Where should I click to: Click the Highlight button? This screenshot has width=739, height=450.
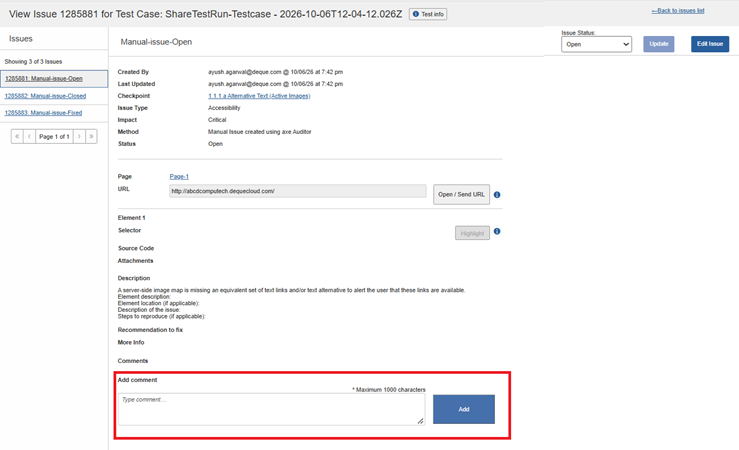point(472,233)
